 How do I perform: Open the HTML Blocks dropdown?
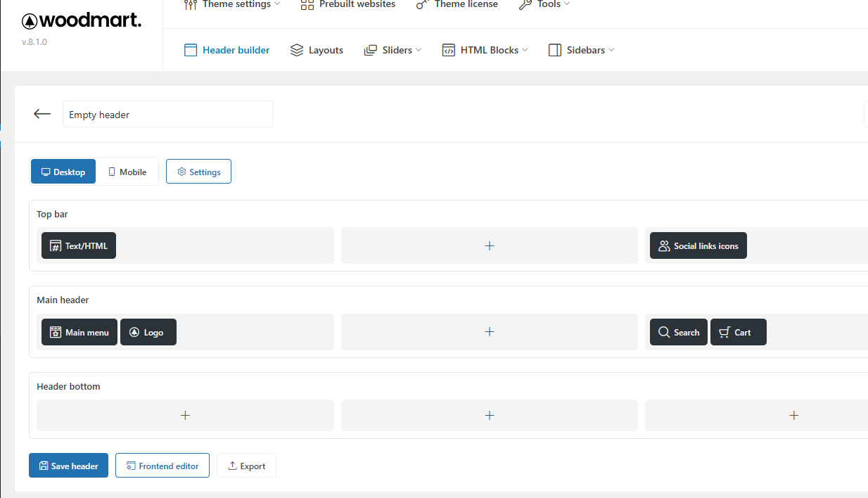(x=485, y=50)
